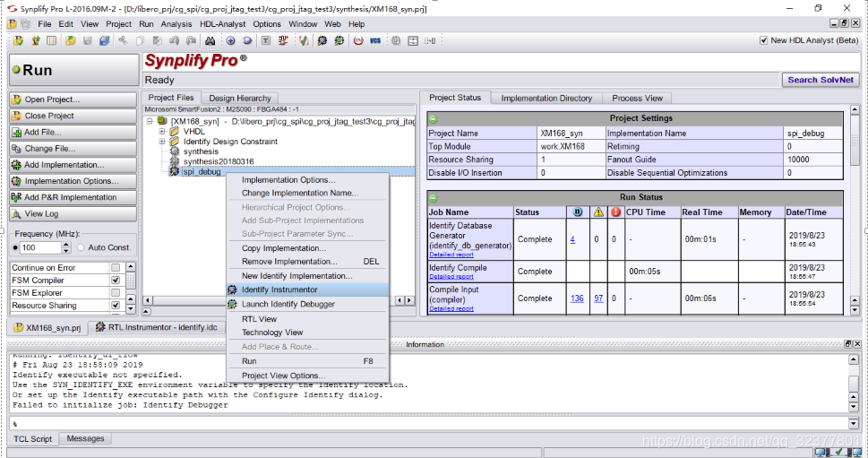
Task: Click the 136 notes link for Compile Input
Action: (x=577, y=298)
